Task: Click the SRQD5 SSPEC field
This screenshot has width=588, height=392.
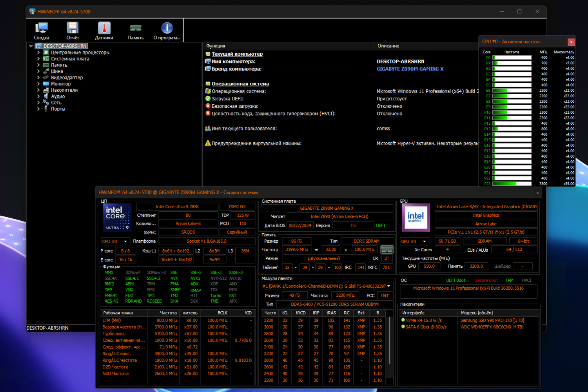Action: pyautogui.click(x=188, y=232)
